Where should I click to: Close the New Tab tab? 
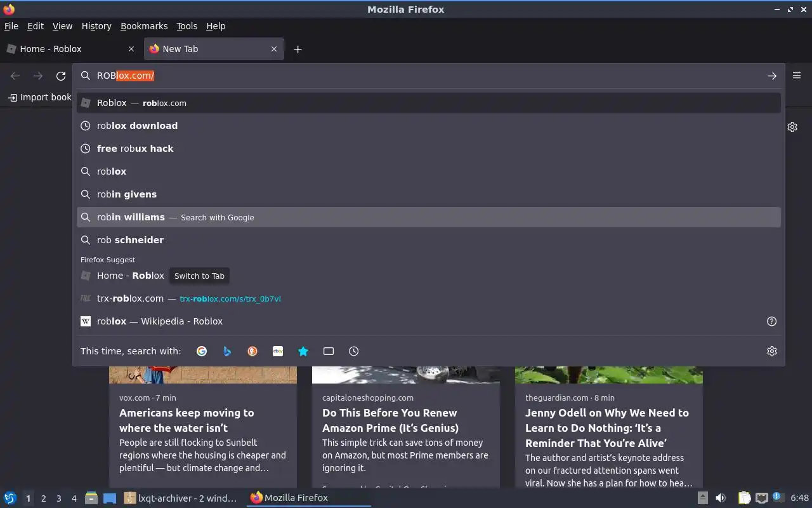click(x=274, y=49)
